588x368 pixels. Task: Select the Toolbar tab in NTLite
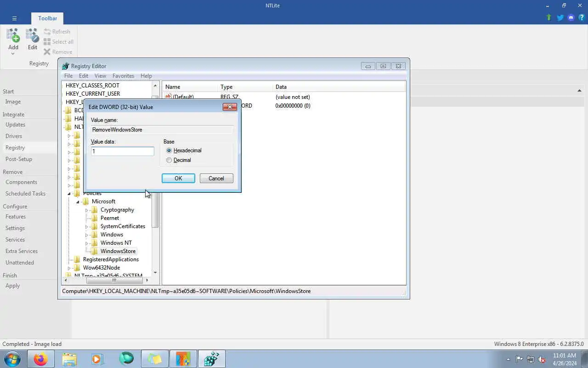[x=48, y=18]
